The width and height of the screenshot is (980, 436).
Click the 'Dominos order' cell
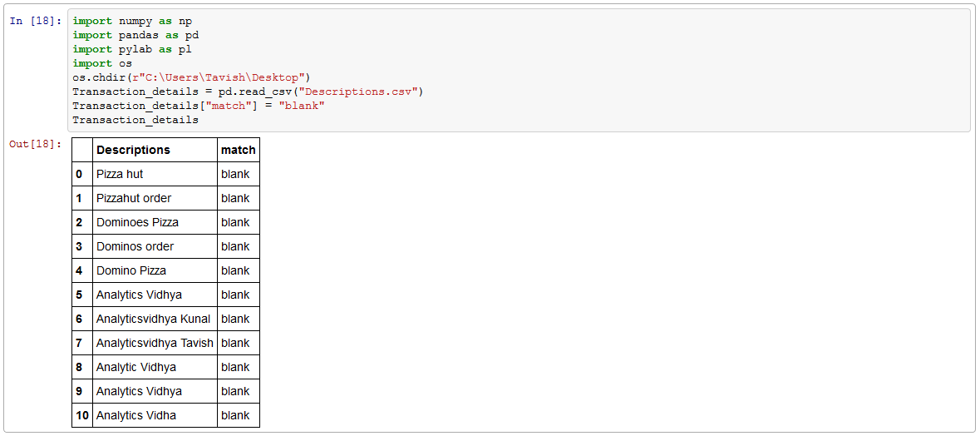click(135, 246)
